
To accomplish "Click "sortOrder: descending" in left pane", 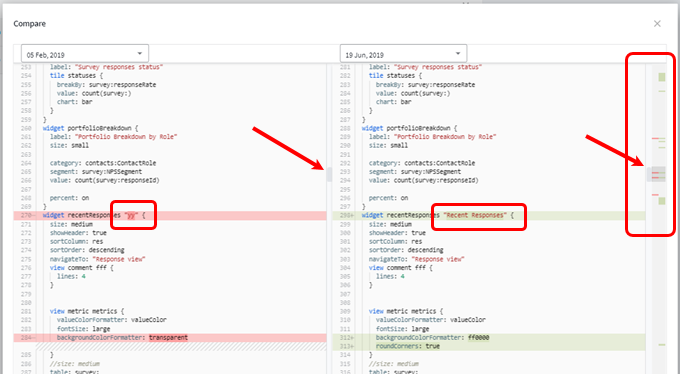I will tap(87, 250).
